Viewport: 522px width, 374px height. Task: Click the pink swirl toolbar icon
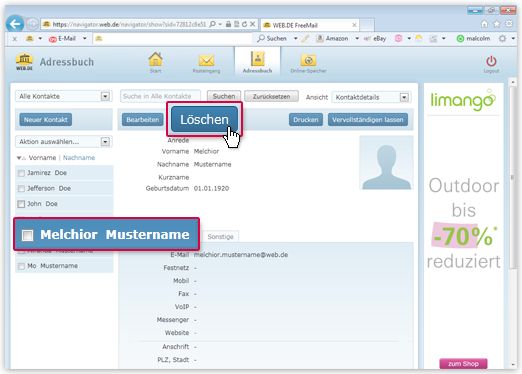point(398,38)
